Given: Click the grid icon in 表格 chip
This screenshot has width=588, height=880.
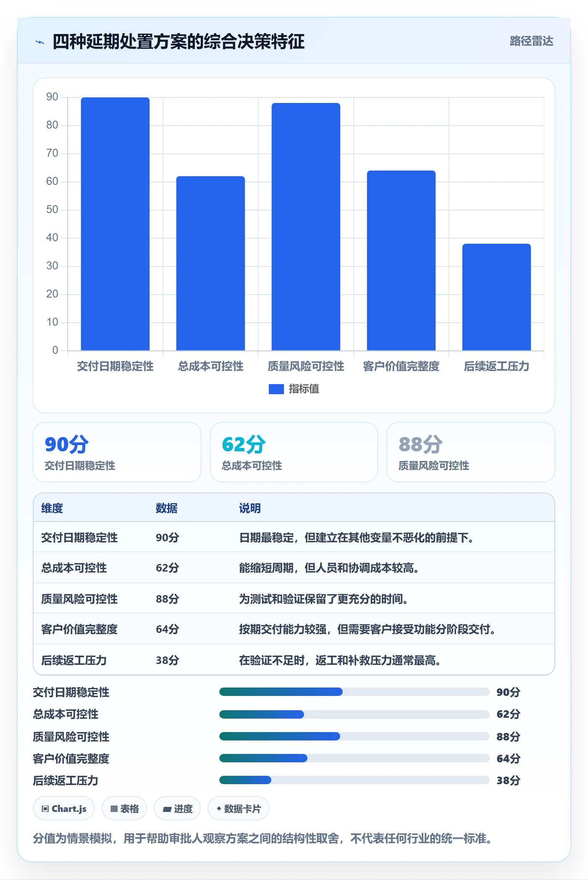Looking at the screenshot, I should pos(114,809).
